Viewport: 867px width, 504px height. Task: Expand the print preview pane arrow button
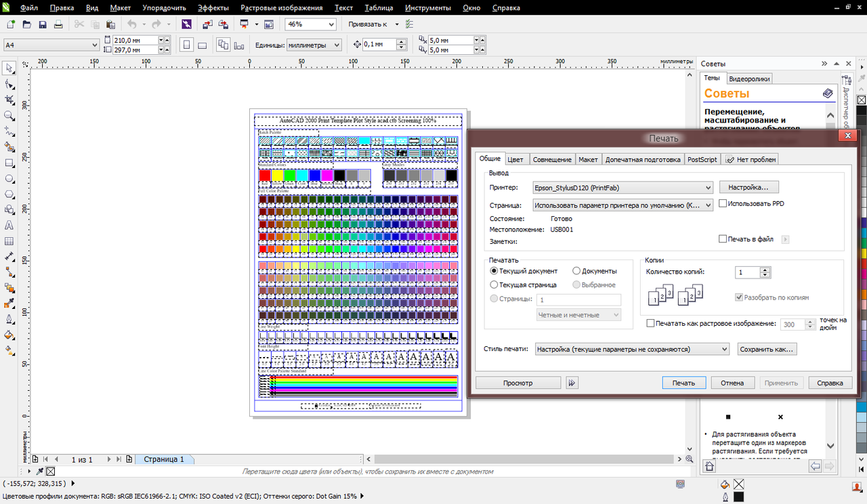tap(572, 383)
